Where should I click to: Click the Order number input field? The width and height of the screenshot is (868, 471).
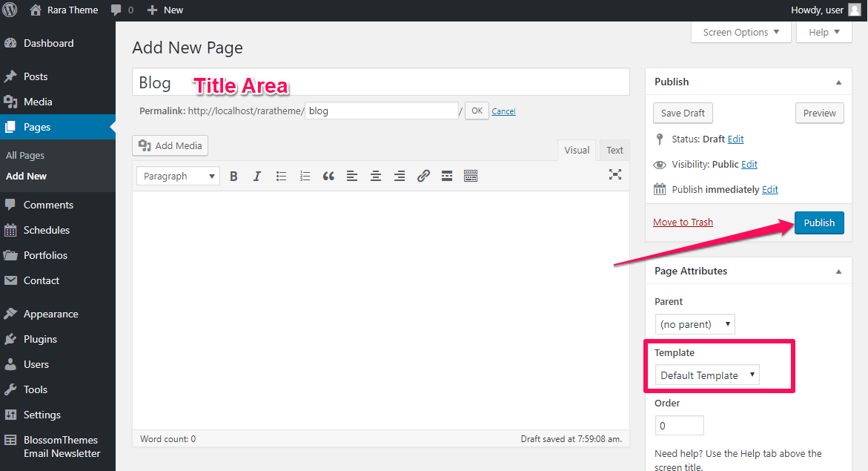(679, 426)
